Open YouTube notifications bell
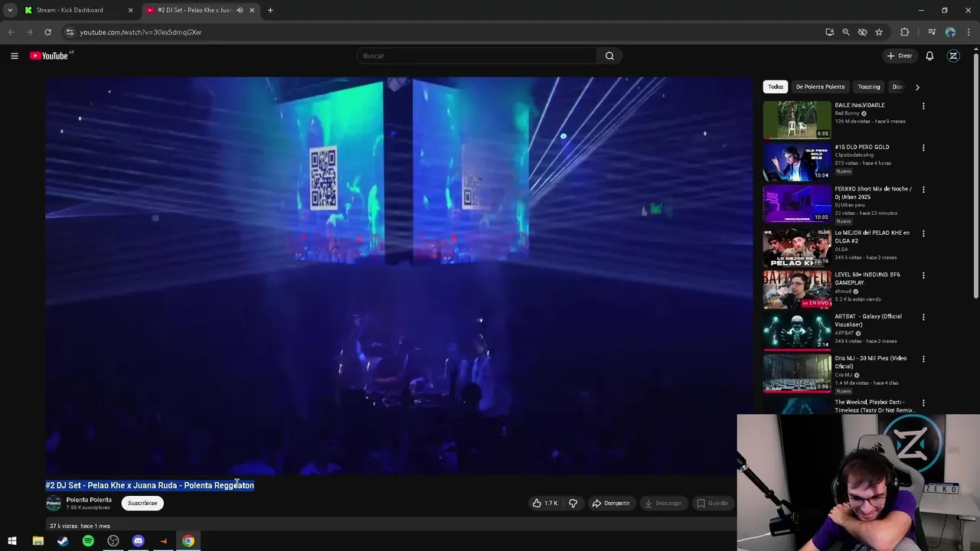 point(929,56)
